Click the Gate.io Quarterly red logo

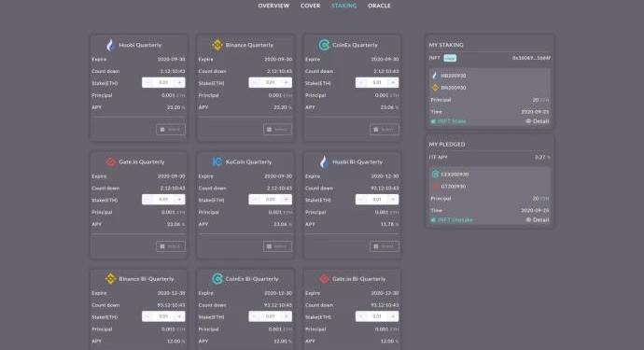[110, 161]
